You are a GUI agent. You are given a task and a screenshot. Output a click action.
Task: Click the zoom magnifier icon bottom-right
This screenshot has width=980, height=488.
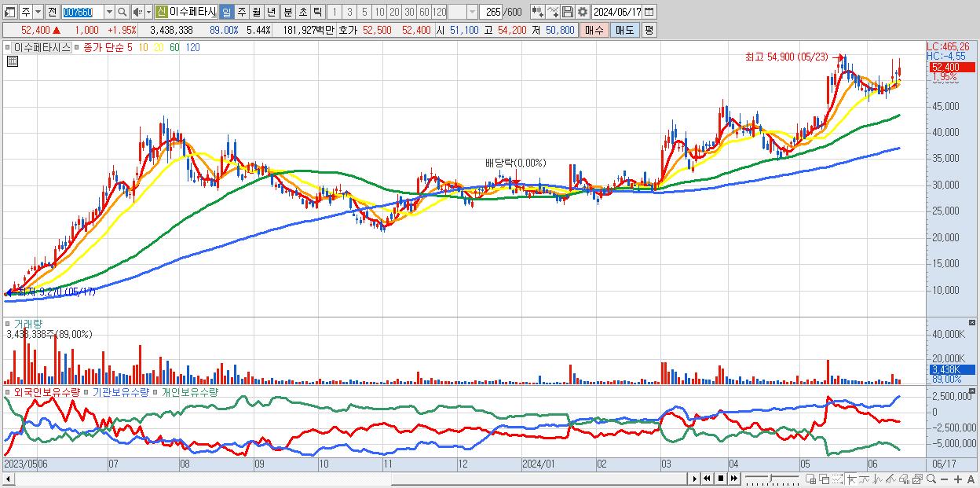tap(931, 479)
